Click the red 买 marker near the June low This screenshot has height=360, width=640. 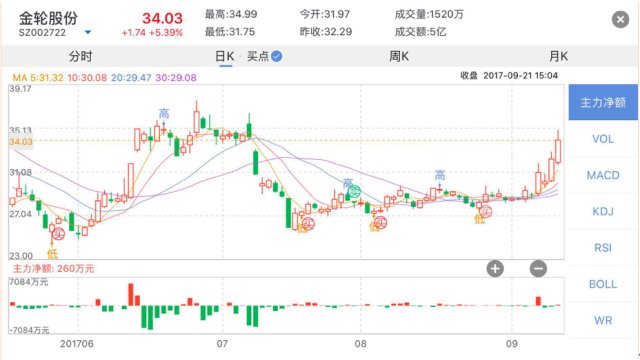59,234
